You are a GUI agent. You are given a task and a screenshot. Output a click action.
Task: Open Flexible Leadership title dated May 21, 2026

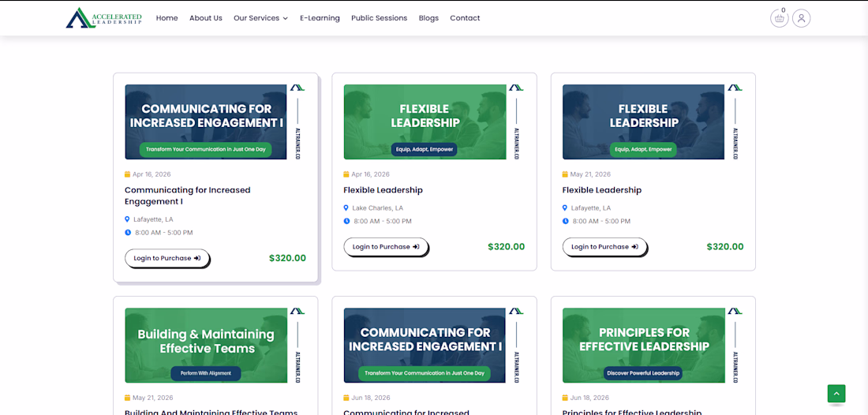click(602, 190)
